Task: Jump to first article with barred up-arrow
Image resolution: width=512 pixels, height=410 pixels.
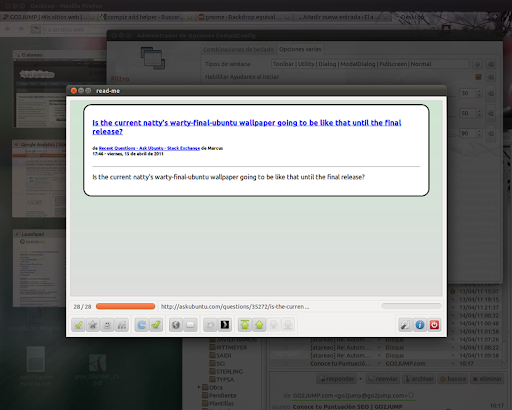Action: click(x=245, y=325)
